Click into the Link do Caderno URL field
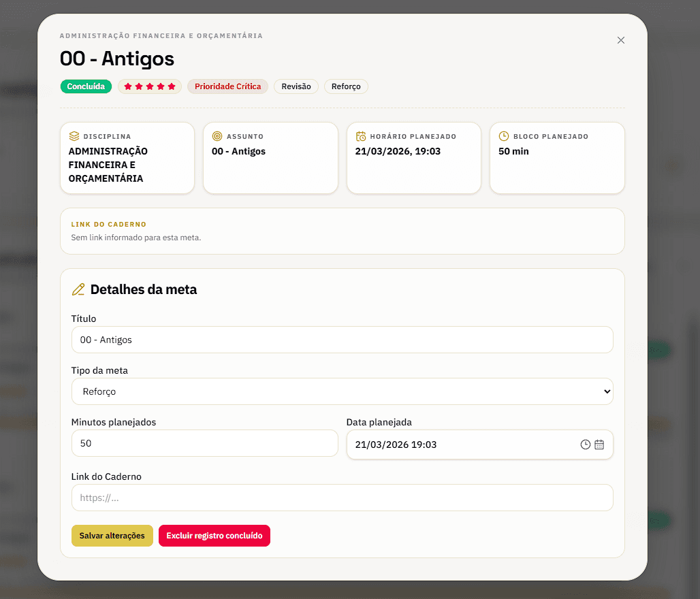The width and height of the screenshot is (700, 599). [x=342, y=498]
